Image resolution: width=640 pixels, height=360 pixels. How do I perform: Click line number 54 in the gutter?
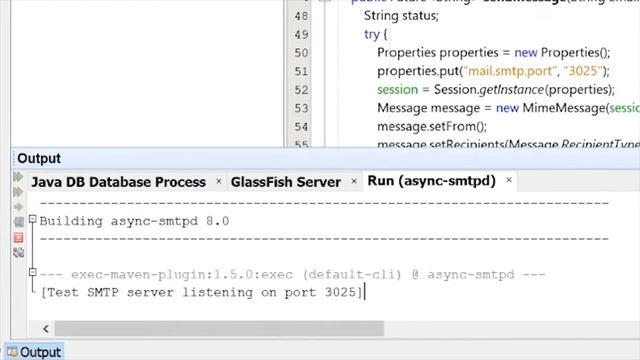pyautogui.click(x=301, y=127)
